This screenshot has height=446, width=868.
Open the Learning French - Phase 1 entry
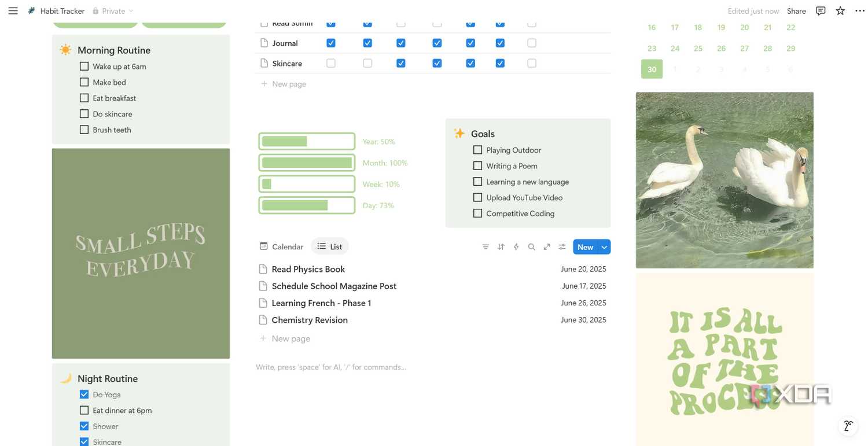(x=321, y=303)
